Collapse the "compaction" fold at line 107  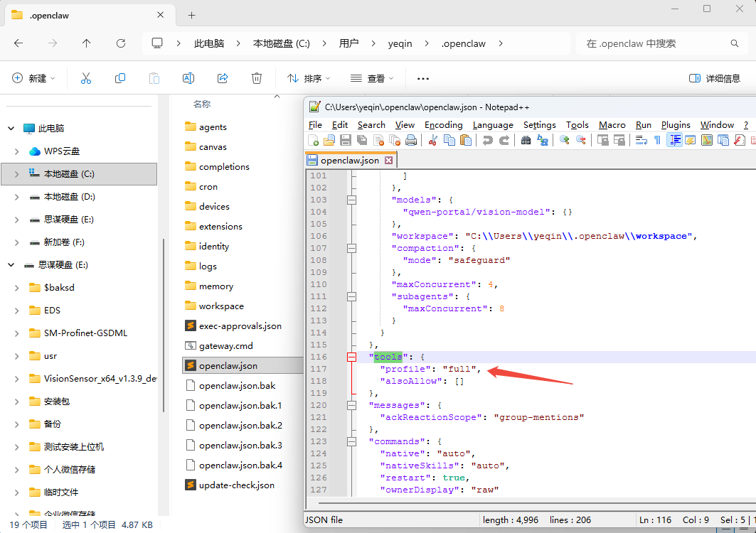pyautogui.click(x=352, y=248)
